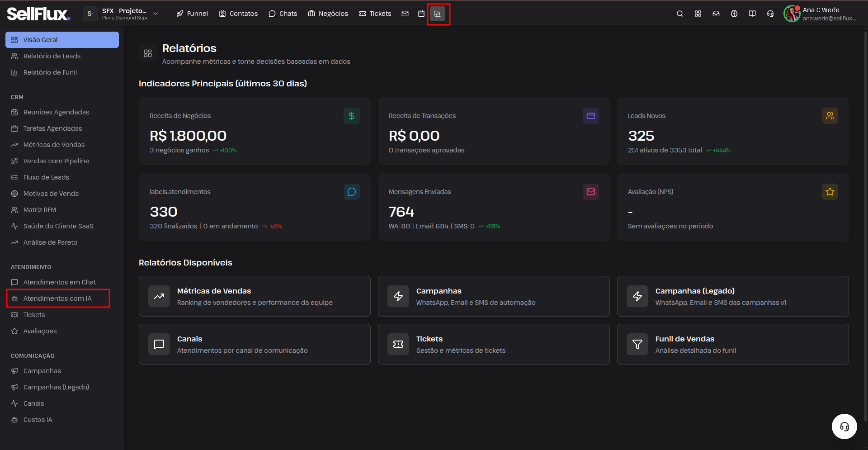Screen dimensions: 868x450
Task: Open Atendimentos com IA in sidebar
Action: point(58,298)
